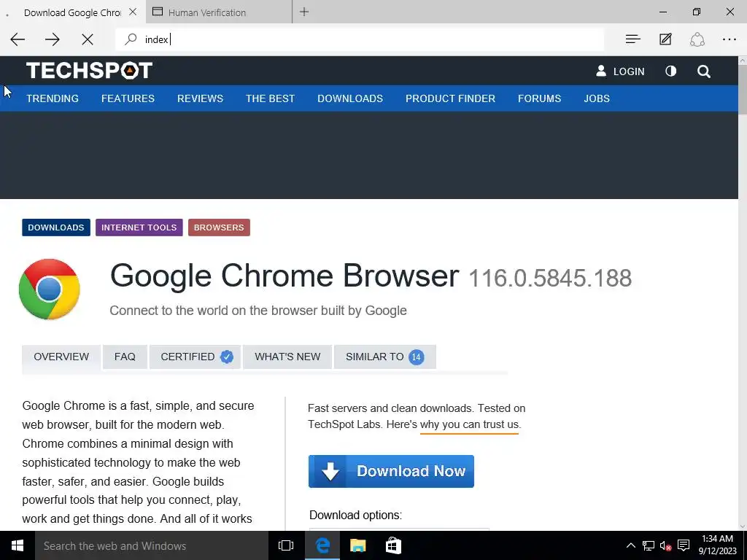Expand the hidden tray icons chevron

point(631,545)
